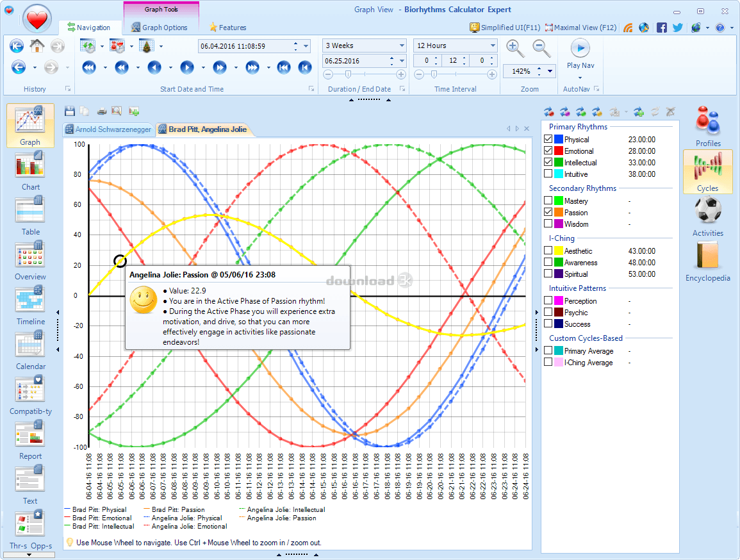The width and height of the screenshot is (740, 560).
Task: Open the Cycles panel
Action: point(708,172)
